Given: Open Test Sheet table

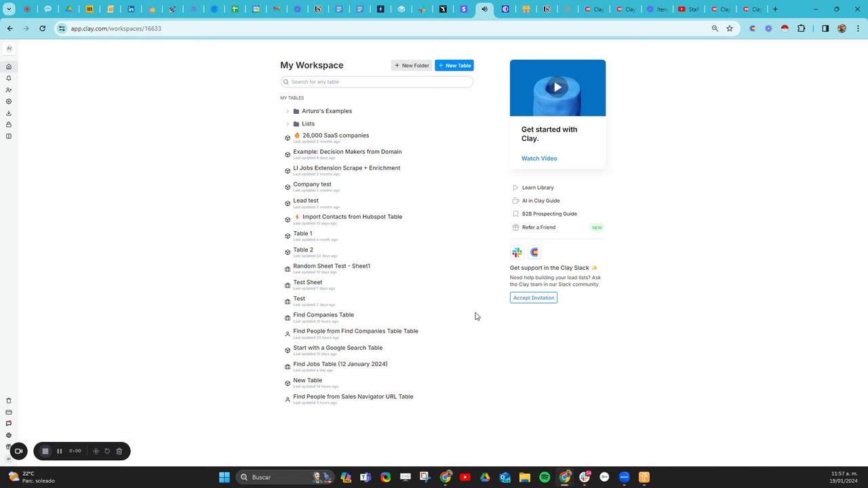Looking at the screenshot, I should (308, 283).
